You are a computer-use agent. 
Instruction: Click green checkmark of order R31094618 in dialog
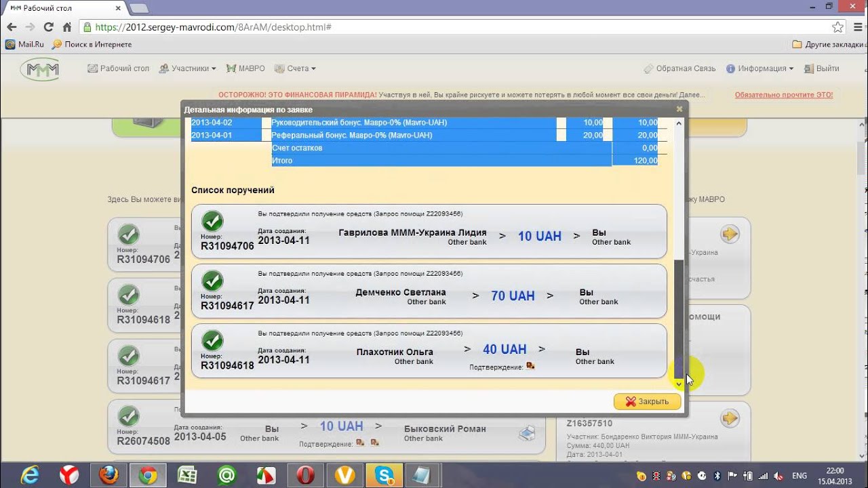(x=213, y=340)
